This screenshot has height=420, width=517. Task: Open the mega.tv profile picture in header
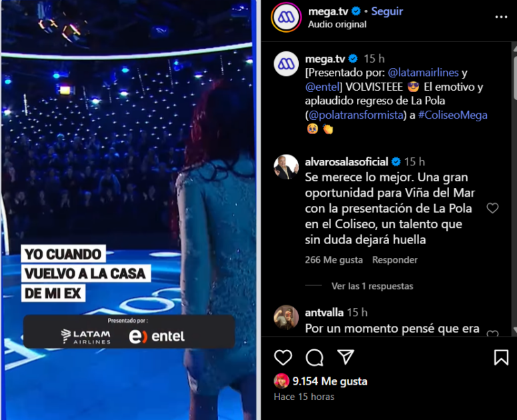(286, 17)
